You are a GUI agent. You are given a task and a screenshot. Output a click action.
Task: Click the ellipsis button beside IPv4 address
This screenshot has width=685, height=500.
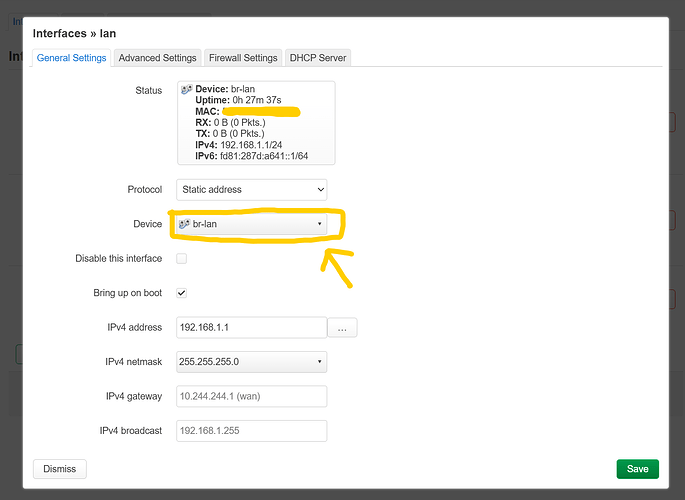click(342, 328)
